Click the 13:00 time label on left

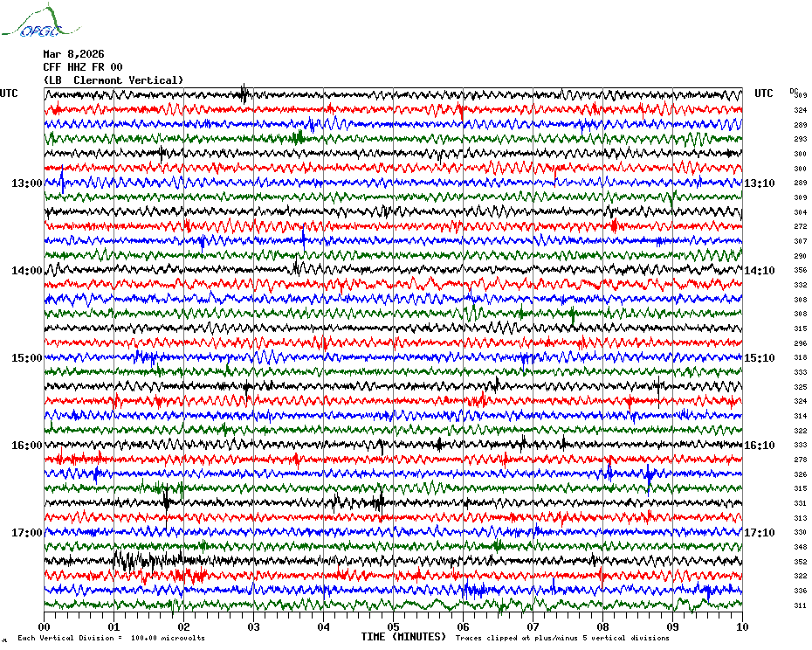26,183
